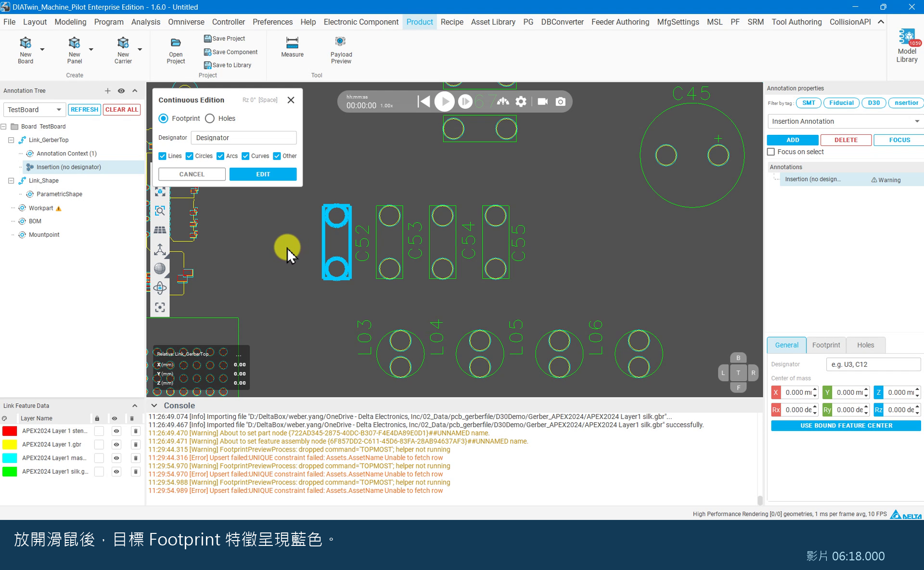Click the zoom-to-region magnifier tool

coord(160,211)
